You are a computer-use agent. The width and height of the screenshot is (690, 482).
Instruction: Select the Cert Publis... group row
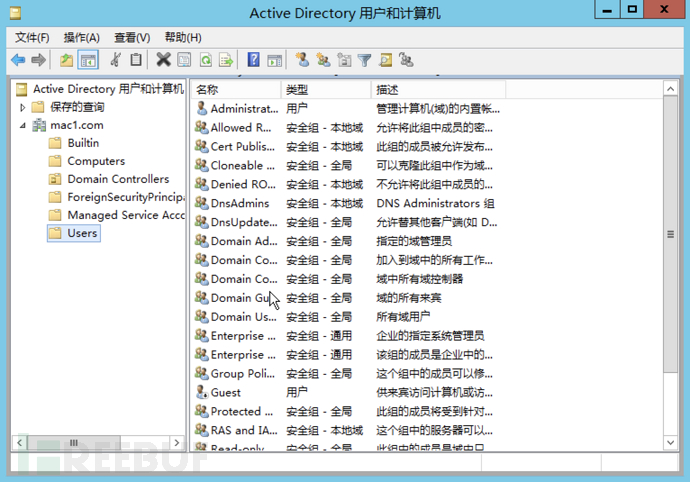[348, 147]
